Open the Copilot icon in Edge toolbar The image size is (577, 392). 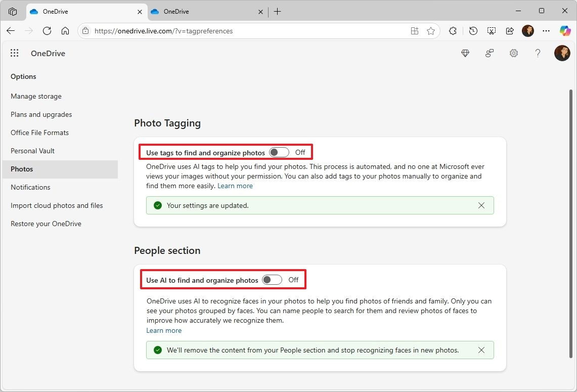[x=565, y=31]
